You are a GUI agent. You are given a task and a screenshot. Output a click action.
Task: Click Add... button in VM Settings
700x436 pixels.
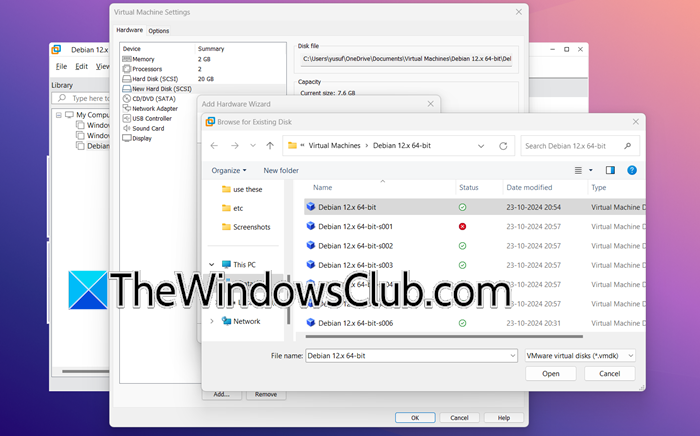coord(221,394)
